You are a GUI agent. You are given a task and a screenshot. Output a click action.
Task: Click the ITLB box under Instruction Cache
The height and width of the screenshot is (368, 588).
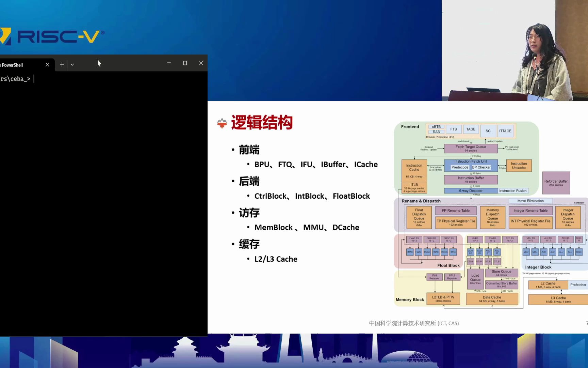pos(414,188)
